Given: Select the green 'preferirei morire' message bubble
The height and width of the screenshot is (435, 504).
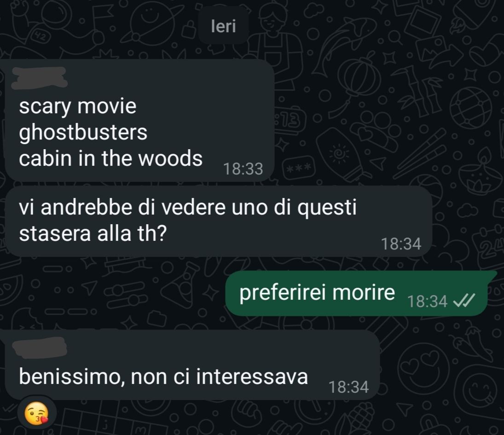Looking at the screenshot, I should pos(356,293).
